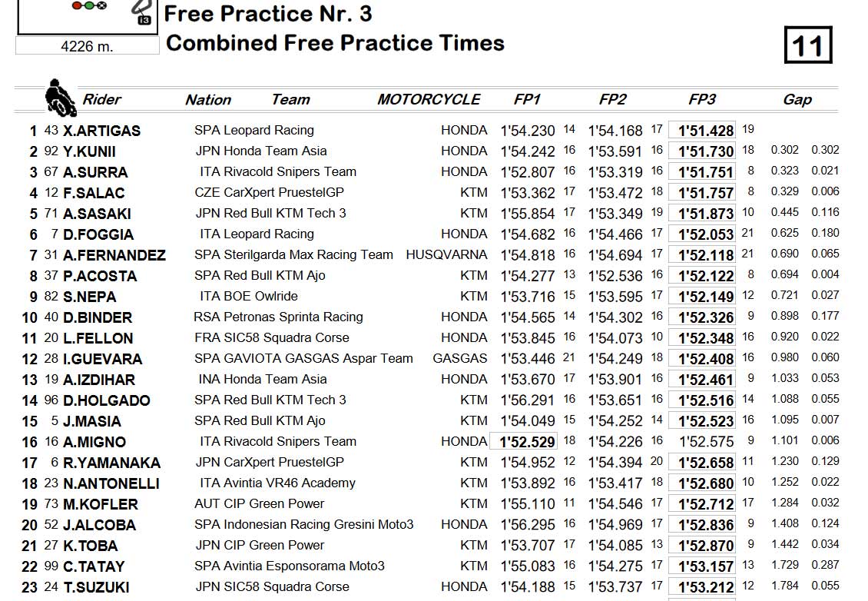Select HUSQVARNA motorcycle entry
Image resolution: width=868 pixels, height=601 pixels.
click(x=446, y=255)
